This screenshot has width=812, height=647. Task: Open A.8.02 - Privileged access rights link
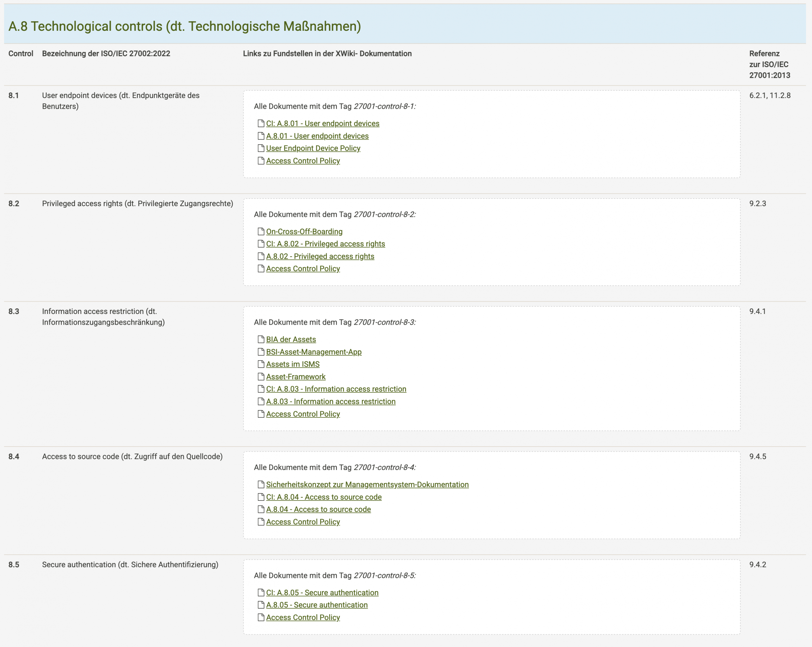point(320,256)
